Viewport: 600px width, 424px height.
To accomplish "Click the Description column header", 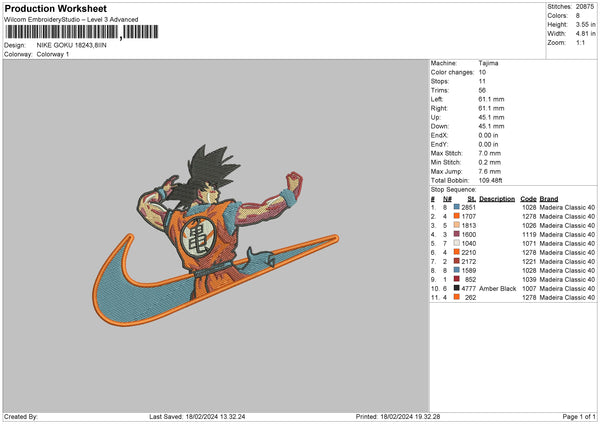I will point(497,199).
